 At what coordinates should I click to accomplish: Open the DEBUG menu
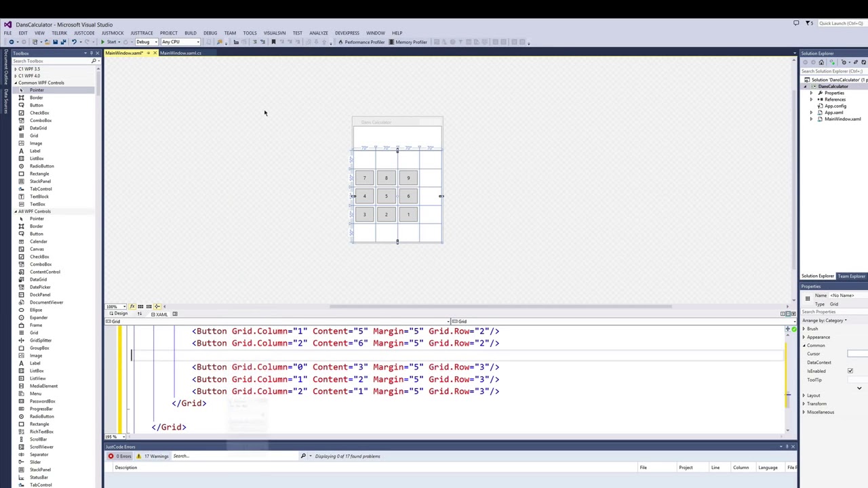pos(210,33)
